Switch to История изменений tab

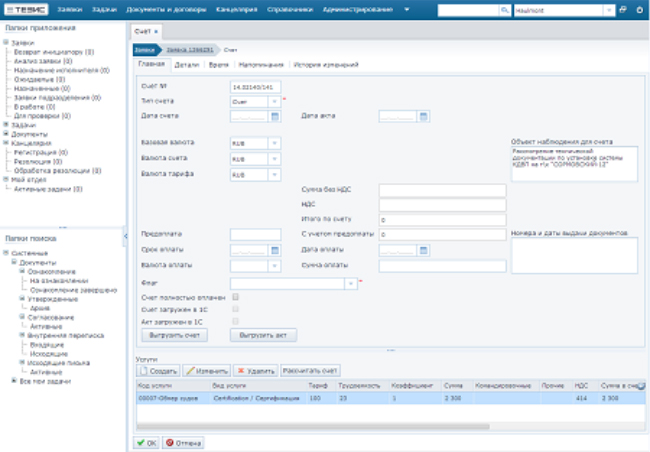[x=326, y=65]
